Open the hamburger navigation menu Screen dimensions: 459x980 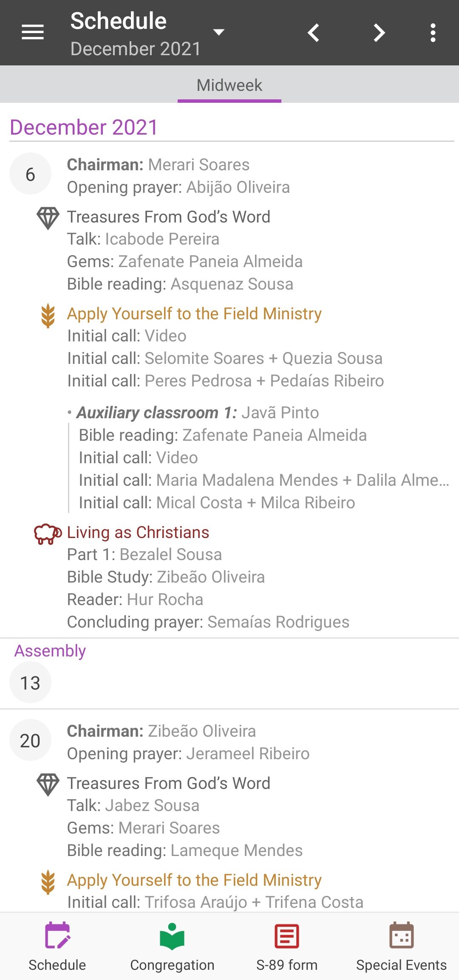[33, 32]
